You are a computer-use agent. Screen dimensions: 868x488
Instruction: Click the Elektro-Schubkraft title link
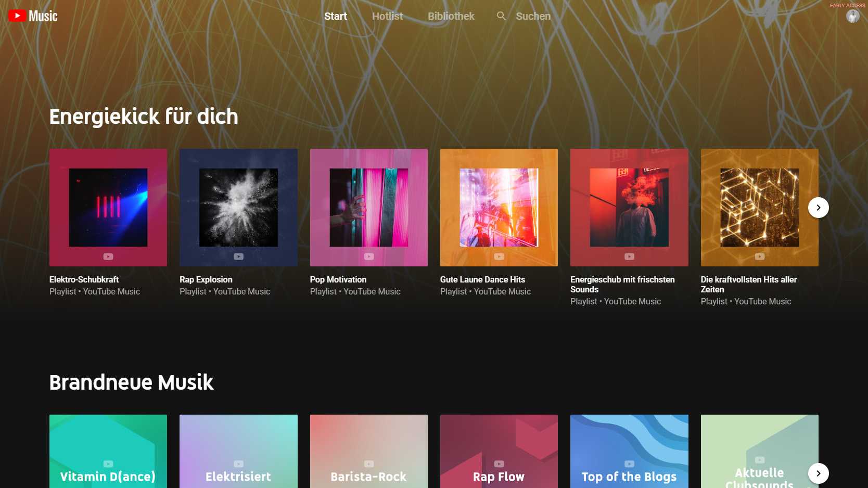[x=84, y=279]
